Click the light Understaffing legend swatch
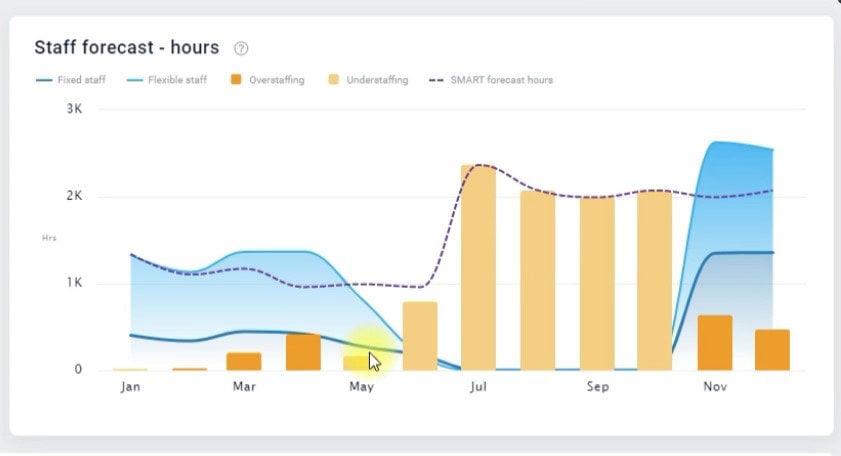The width and height of the screenshot is (841, 456). pos(335,80)
